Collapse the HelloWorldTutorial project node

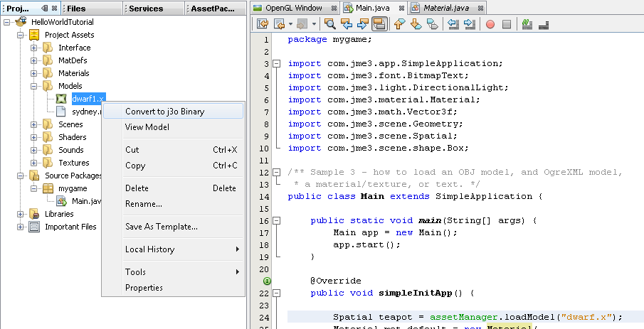(x=6, y=22)
